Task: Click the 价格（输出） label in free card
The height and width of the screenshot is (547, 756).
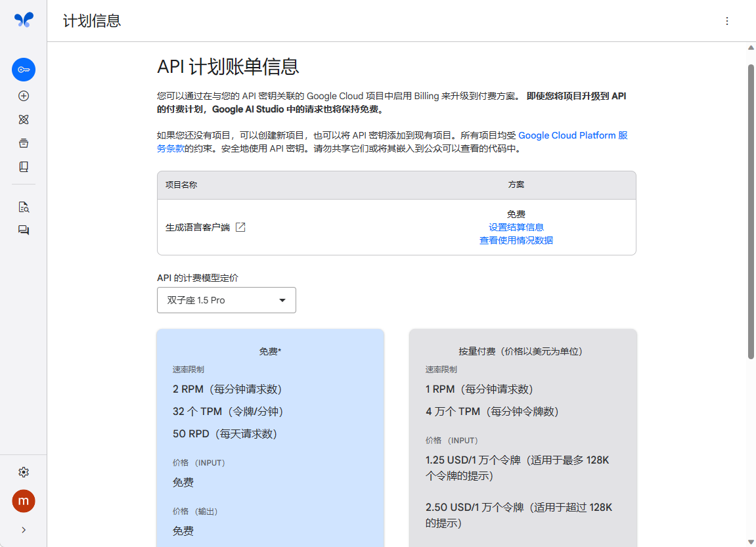Action: point(195,512)
